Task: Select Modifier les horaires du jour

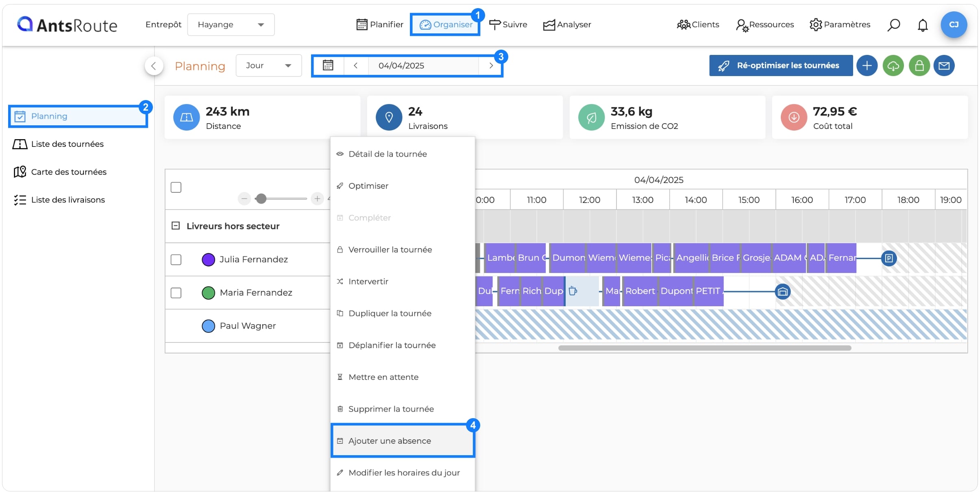Action: pos(403,473)
